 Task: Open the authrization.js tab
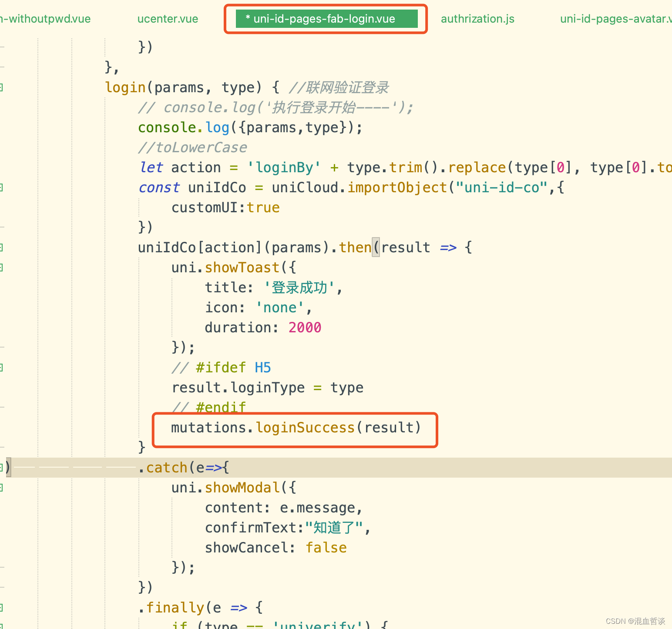(477, 19)
